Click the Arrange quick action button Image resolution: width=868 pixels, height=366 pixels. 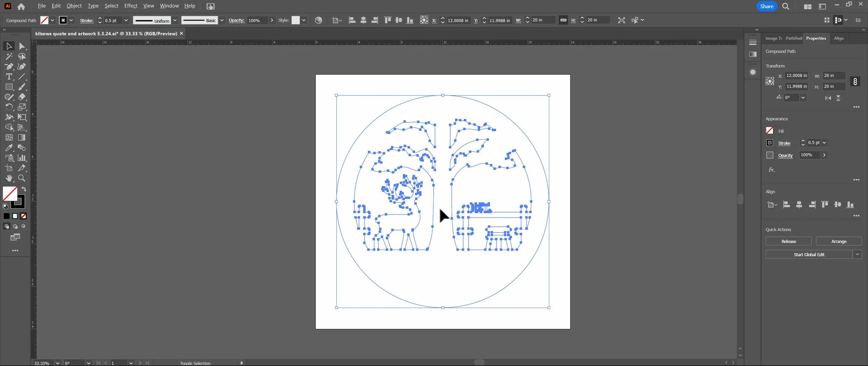[x=838, y=241]
